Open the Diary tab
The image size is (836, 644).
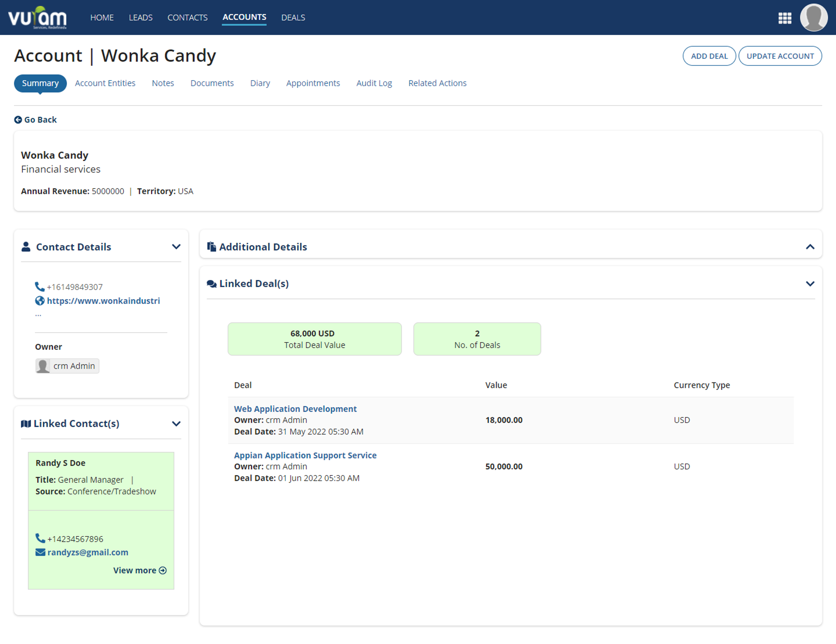click(x=260, y=83)
